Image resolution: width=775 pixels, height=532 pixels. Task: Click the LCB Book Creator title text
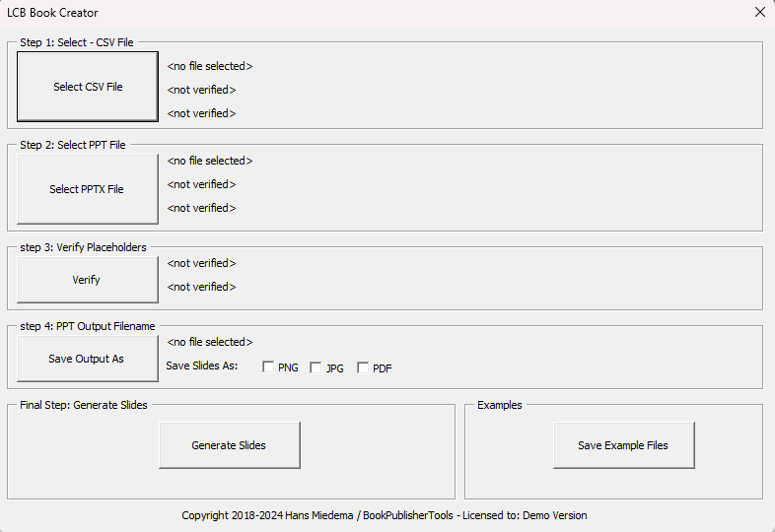52,13
